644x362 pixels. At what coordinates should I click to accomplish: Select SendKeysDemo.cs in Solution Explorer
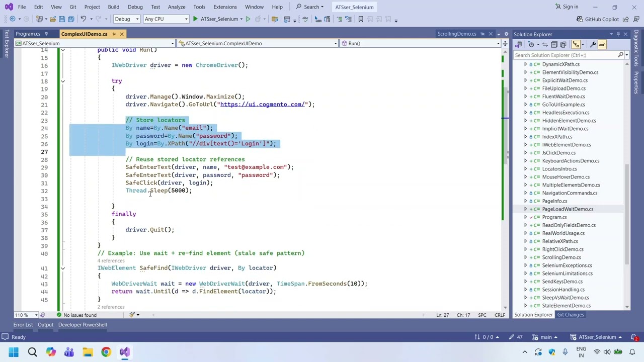tap(562, 282)
